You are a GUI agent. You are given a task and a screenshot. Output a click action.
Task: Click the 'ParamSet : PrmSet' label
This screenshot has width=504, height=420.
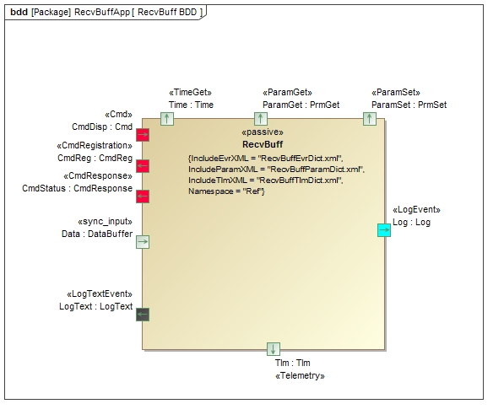pyautogui.click(x=409, y=105)
